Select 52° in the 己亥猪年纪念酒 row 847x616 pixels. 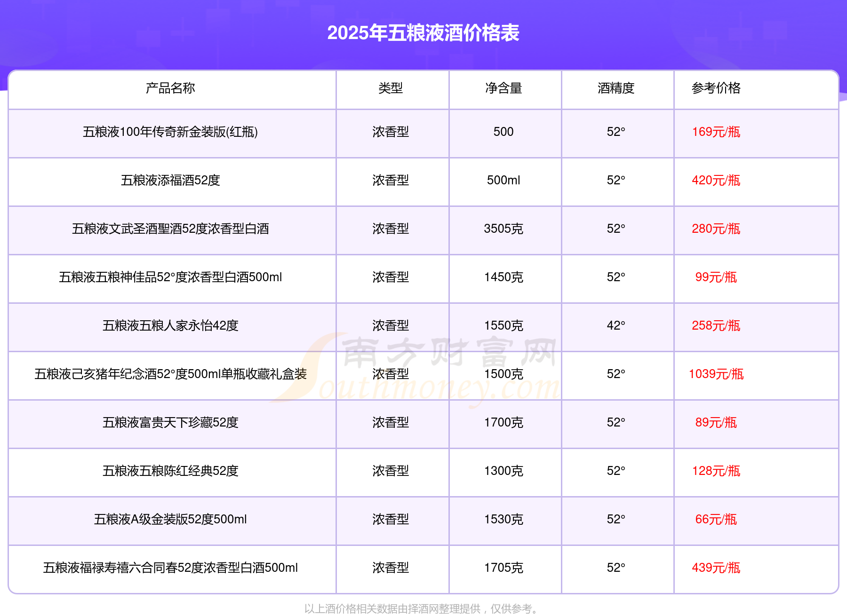616,374
